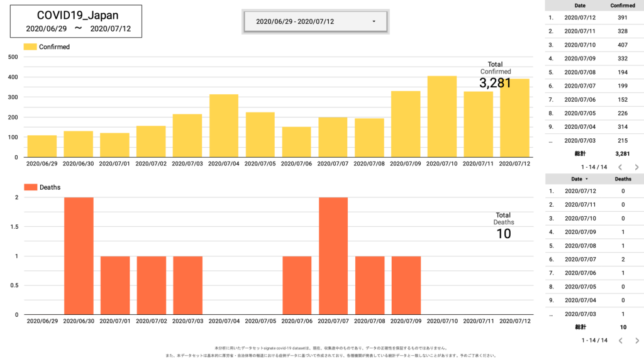
Task: Click the COVID19_Japan title box
Action: point(75,21)
